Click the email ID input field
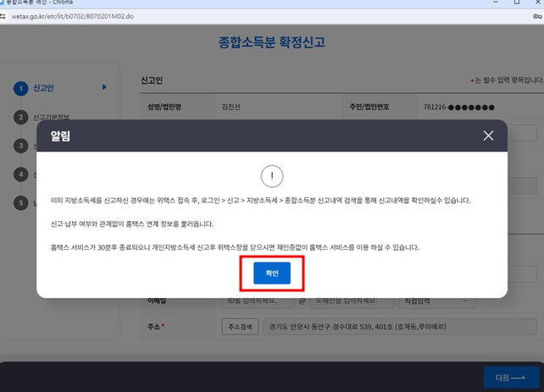This screenshot has width=544, height=392. pyautogui.click(x=258, y=301)
